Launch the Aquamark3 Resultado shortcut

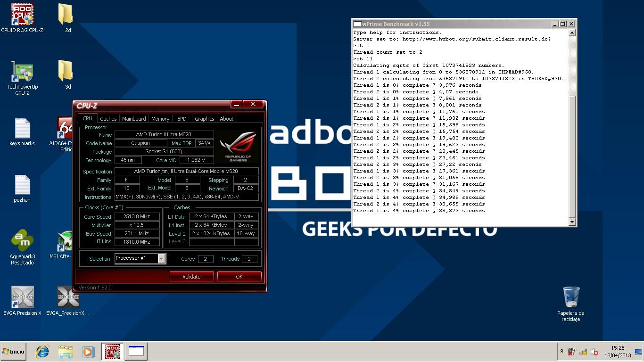tap(22, 247)
